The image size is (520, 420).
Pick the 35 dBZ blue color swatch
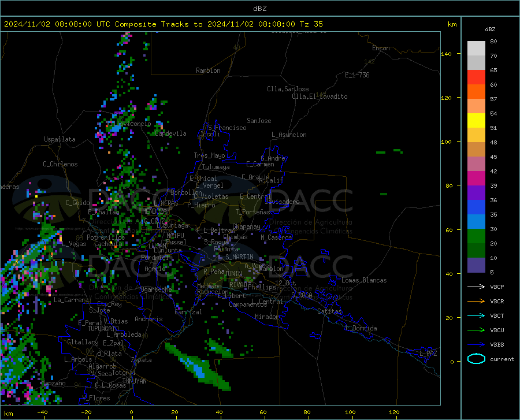click(x=476, y=207)
